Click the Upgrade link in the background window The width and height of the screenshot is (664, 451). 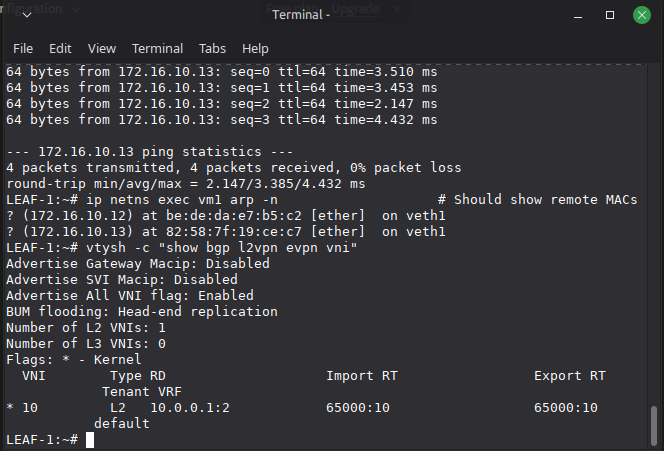tap(355, 8)
